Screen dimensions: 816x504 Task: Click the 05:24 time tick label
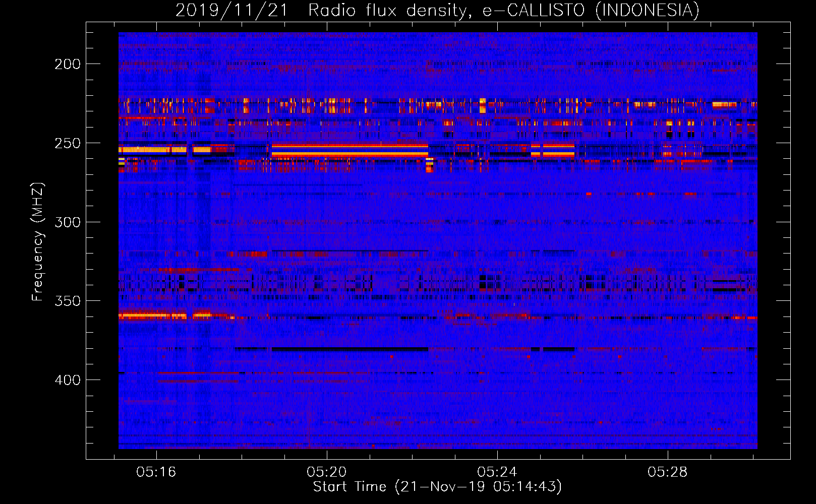[497, 472]
